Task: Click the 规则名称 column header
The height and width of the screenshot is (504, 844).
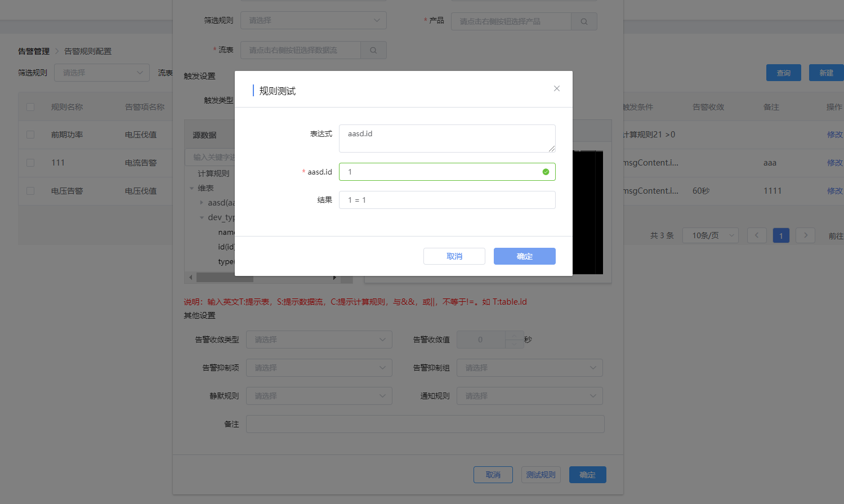Action: (x=67, y=107)
